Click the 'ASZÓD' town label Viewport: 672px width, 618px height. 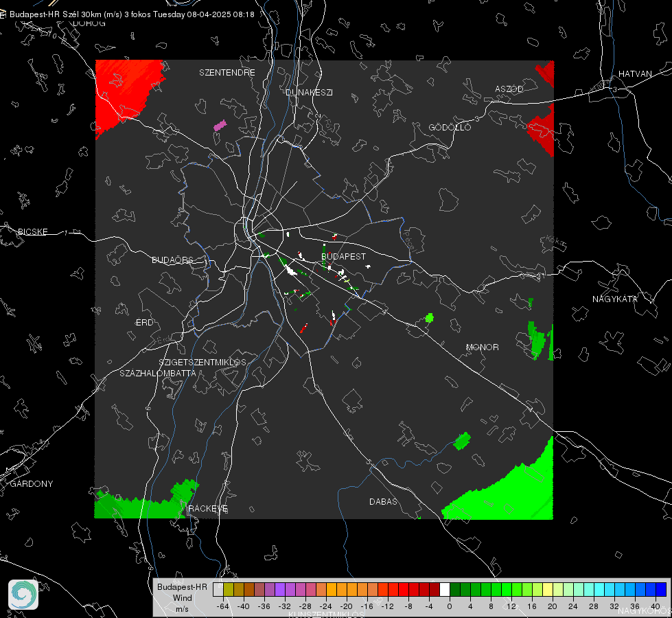click(x=509, y=89)
